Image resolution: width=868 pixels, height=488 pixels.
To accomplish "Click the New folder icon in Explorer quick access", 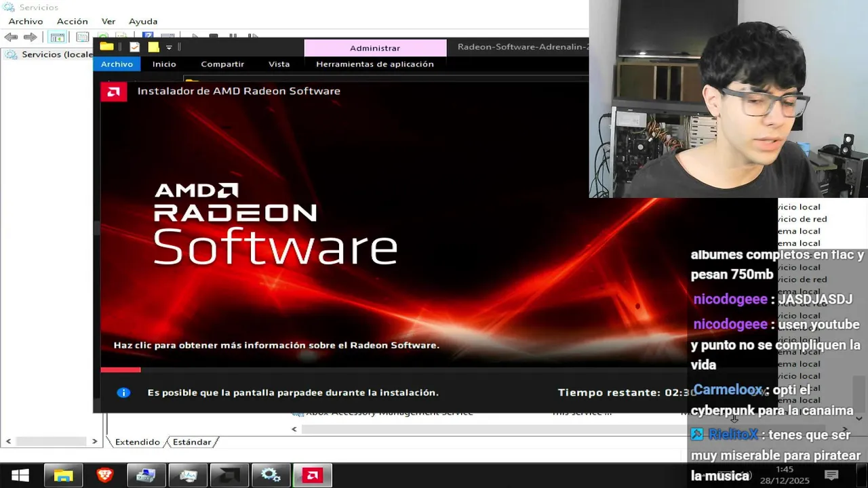I will 153,47.
